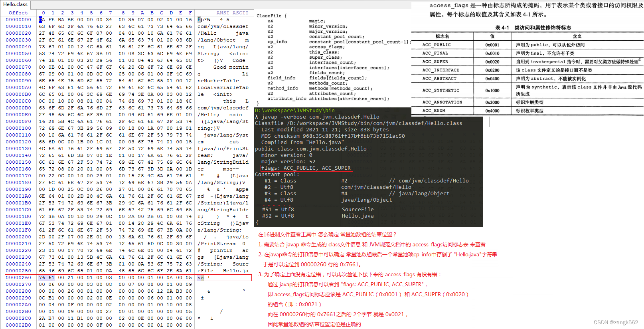Click the 'Good mornin' ASCII text
This screenshot has width=644, height=329.
(x=231, y=67)
